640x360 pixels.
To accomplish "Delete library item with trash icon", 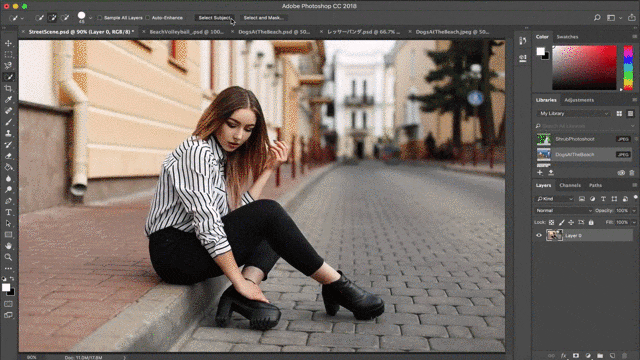I will pyautogui.click(x=632, y=173).
